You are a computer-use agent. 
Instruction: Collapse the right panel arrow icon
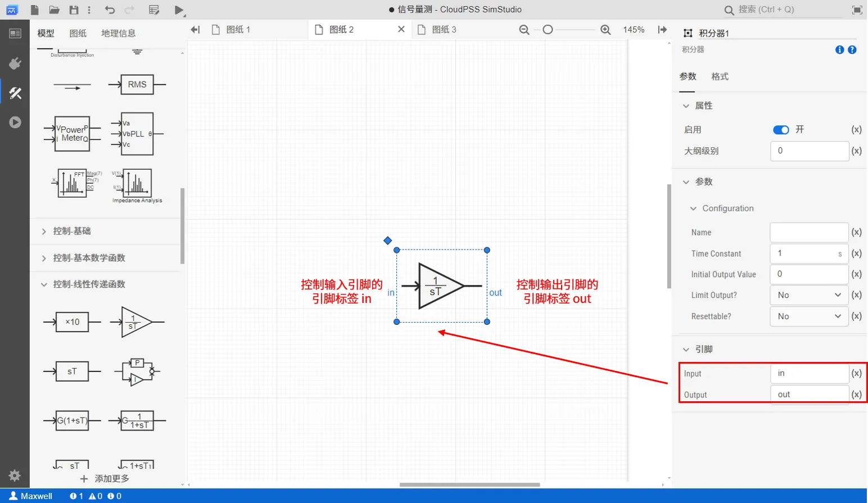(662, 30)
